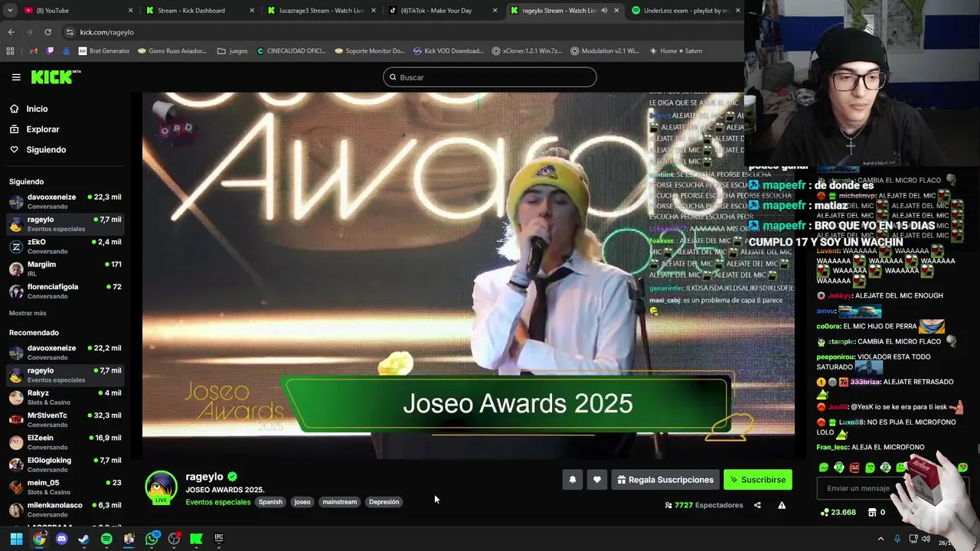The width and height of the screenshot is (980, 551).
Task: Open Kick VOD Download bookmark
Action: [448, 51]
